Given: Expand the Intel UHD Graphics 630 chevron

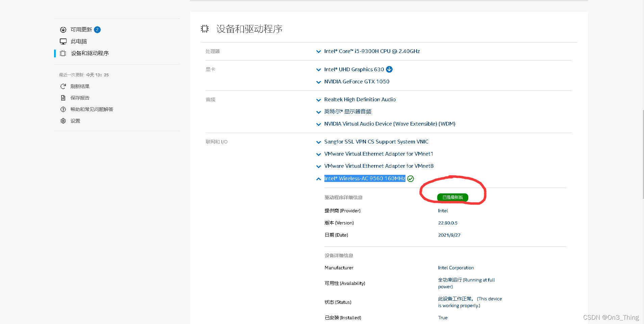Looking at the screenshot, I should tap(318, 70).
